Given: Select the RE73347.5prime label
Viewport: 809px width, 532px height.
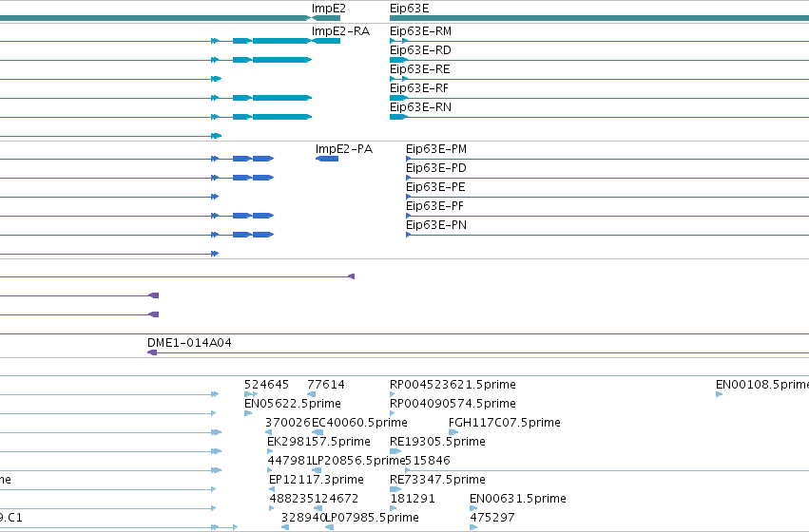Looking at the screenshot, I should pyautogui.click(x=437, y=480).
